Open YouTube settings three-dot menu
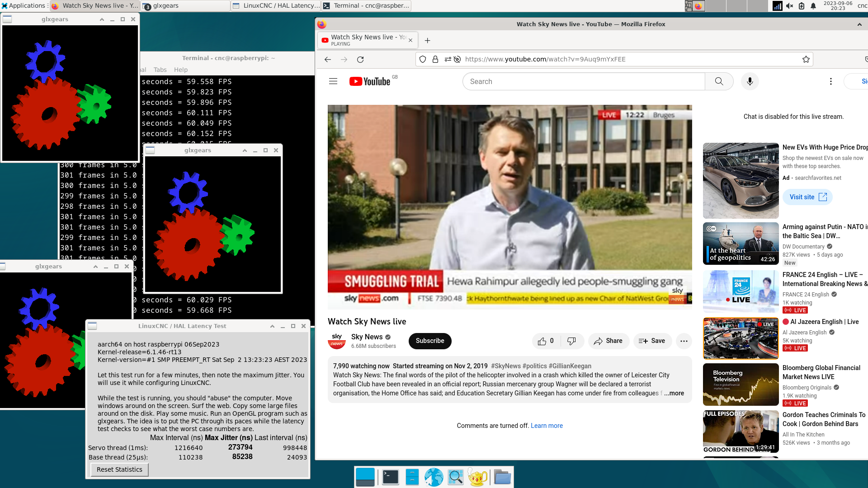Screen dimensions: 868x488 click(830, 81)
